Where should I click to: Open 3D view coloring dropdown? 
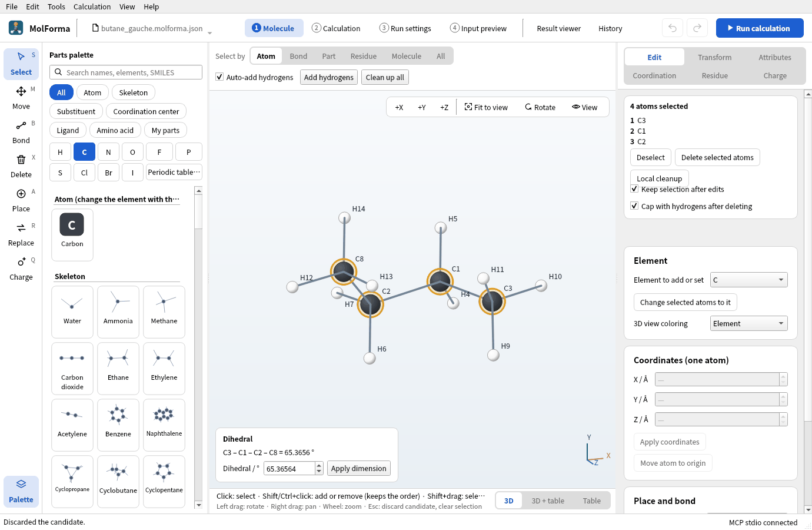(x=748, y=323)
